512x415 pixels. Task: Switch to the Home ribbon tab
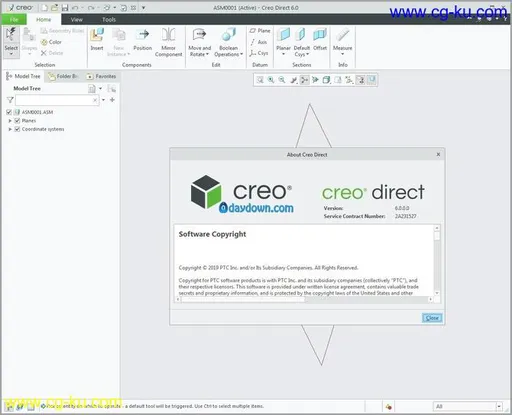pyautogui.click(x=44, y=20)
